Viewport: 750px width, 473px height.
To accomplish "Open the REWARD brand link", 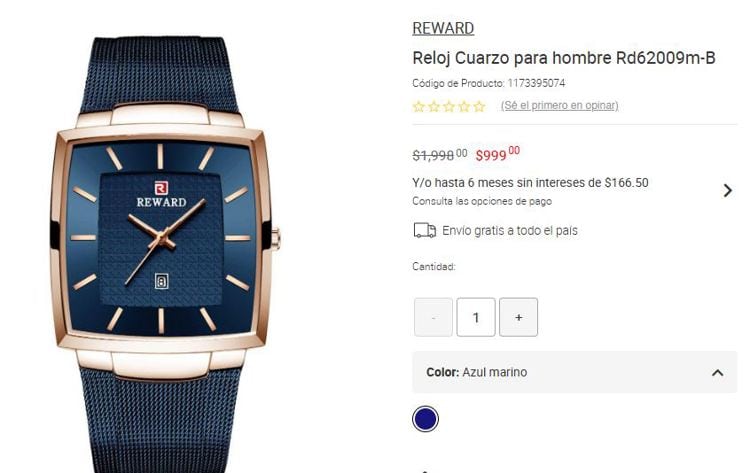I will click(x=443, y=28).
